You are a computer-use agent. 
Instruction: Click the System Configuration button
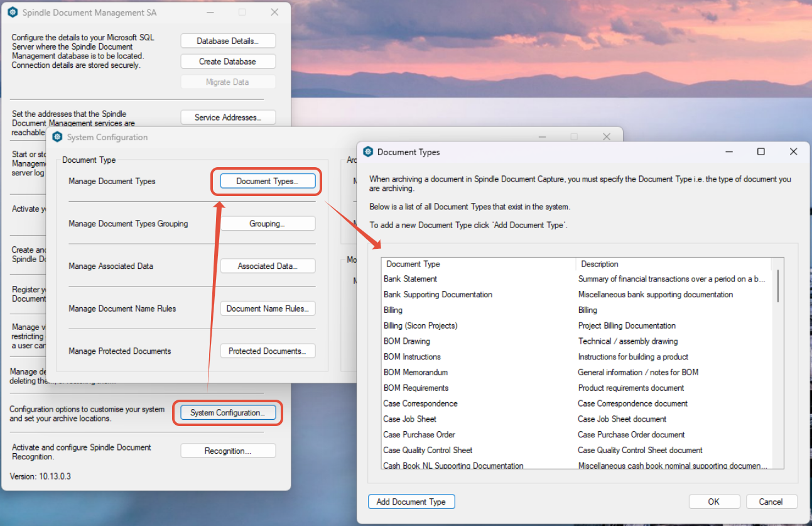(228, 413)
